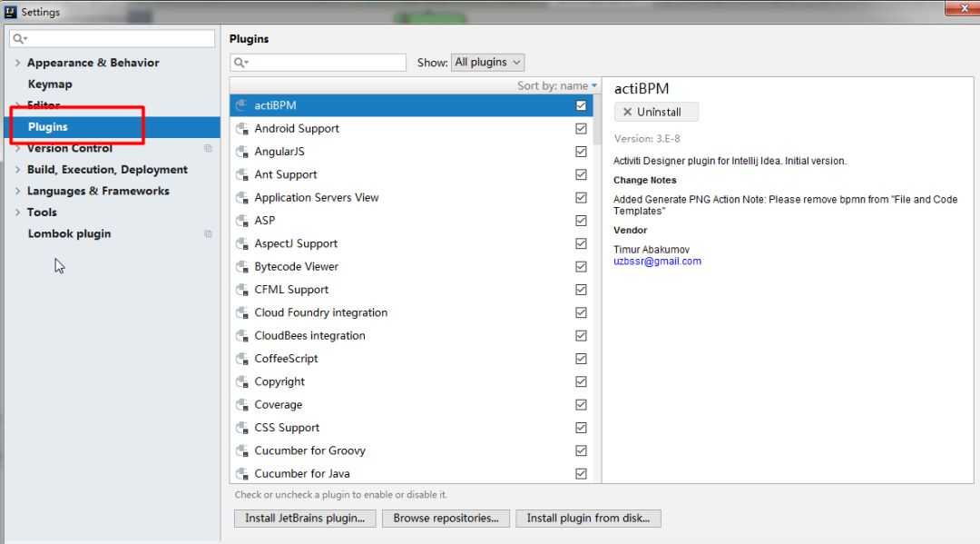
Task: Click the settings search magnifier icon
Action: pos(20,39)
